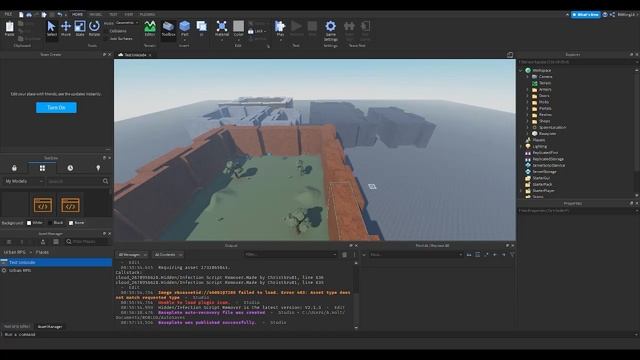Screen dimensions: 640x360
Task: Open the All Messages filter dropdown
Action: click(132, 255)
